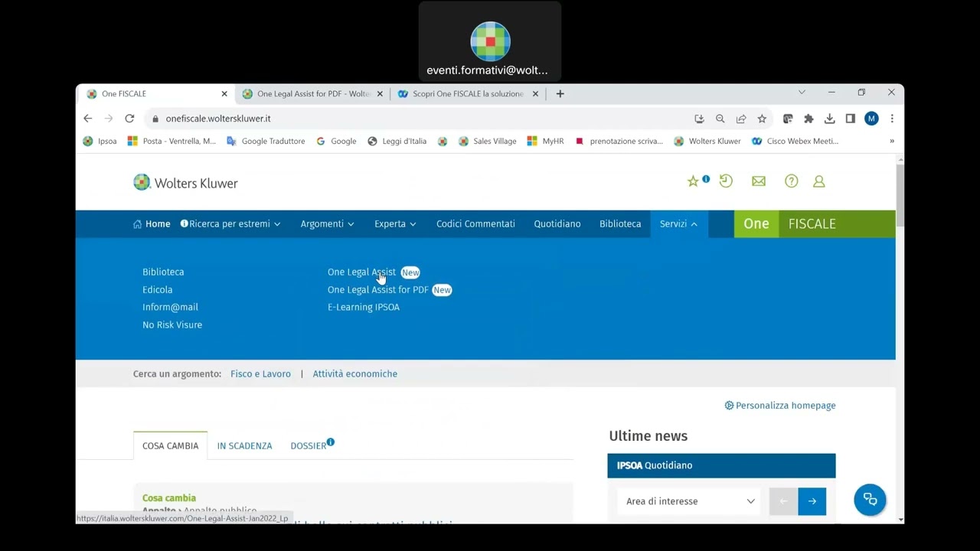The width and height of the screenshot is (980, 551).
Task: Open One Legal Assist for PDF link
Action: [378, 289]
